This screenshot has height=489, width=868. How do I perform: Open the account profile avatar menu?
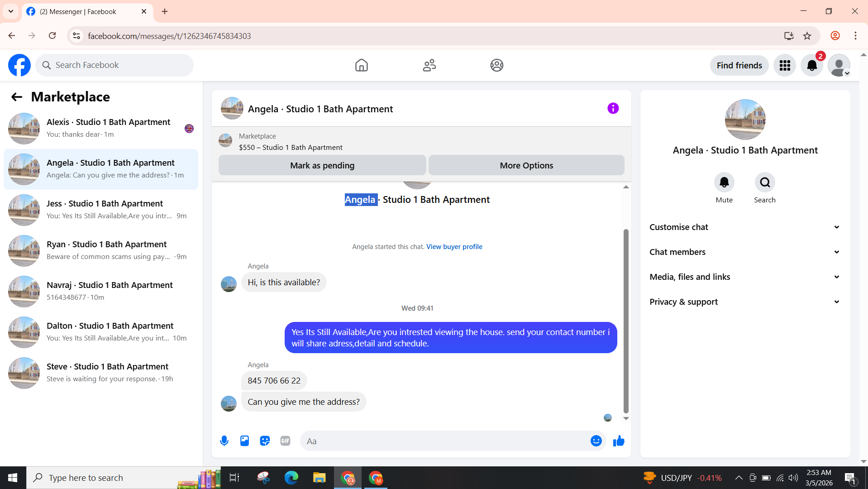click(x=839, y=66)
